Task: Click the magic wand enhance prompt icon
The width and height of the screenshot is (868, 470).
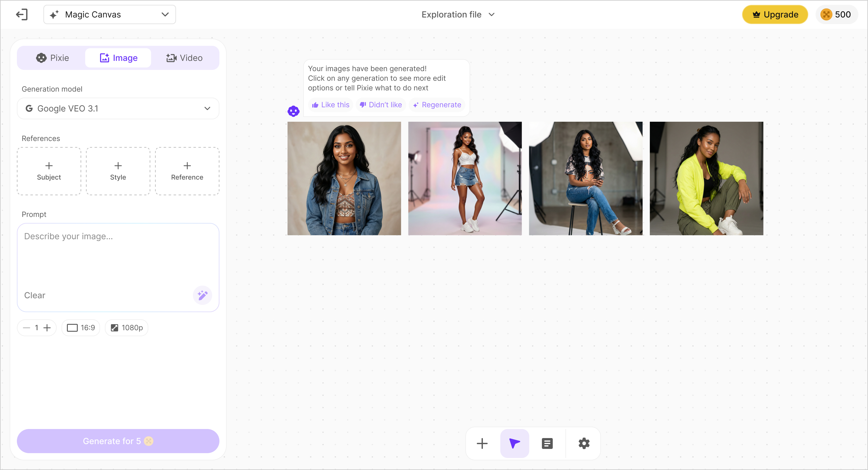Action: coord(203,295)
